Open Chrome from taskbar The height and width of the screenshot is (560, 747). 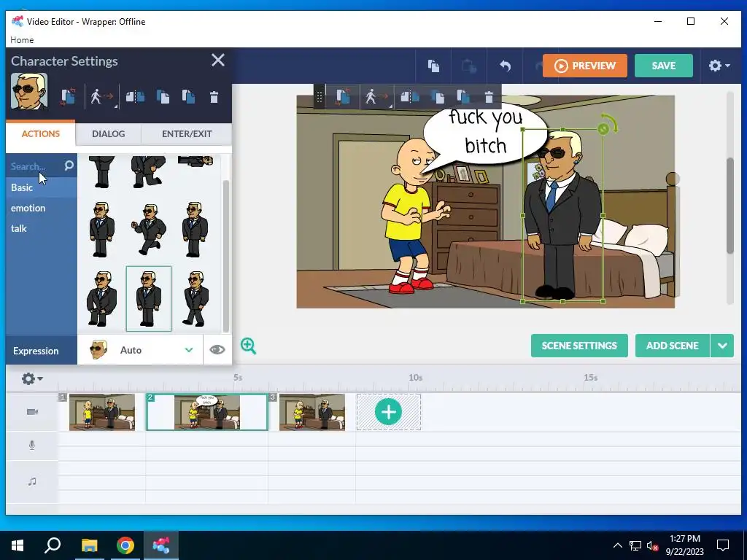125,545
